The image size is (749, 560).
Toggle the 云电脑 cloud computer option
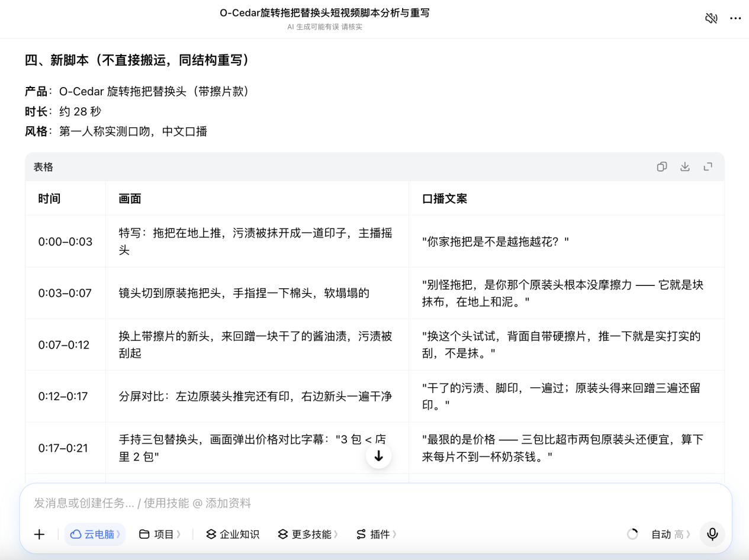[x=95, y=535]
